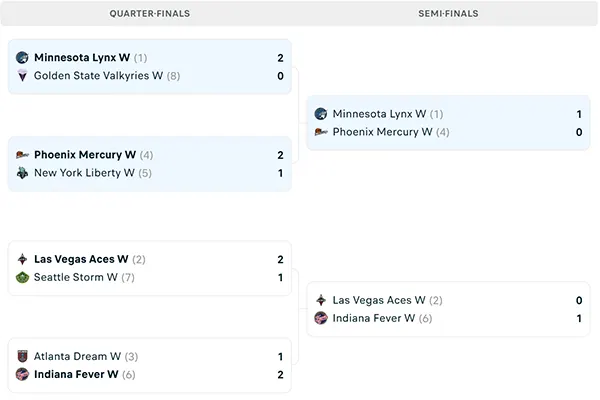
Task: Click the Phoenix Mercury logo in semi-finals
Action: 320,132
